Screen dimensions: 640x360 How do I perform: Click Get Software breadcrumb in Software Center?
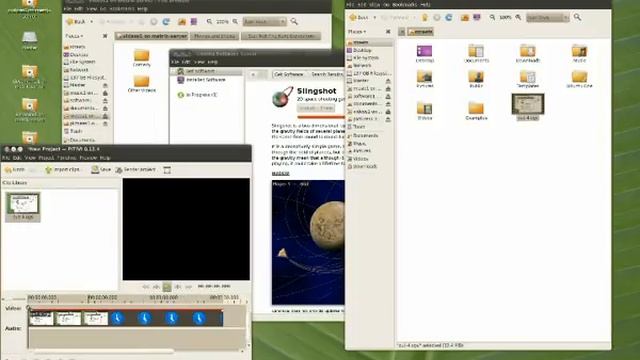(289, 74)
